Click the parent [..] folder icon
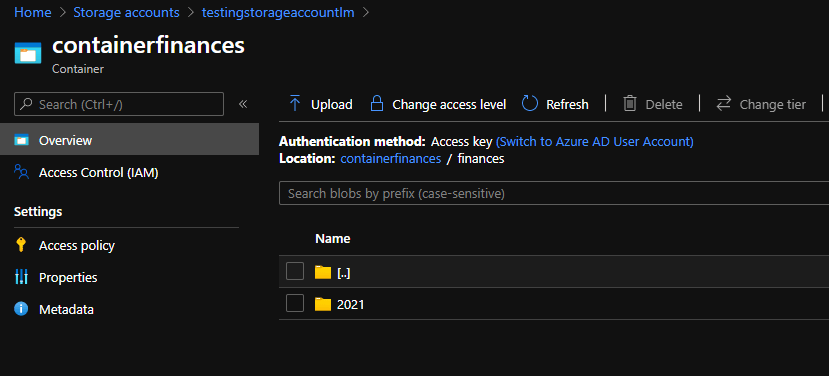Screen dimensions: 829x376 323,272
